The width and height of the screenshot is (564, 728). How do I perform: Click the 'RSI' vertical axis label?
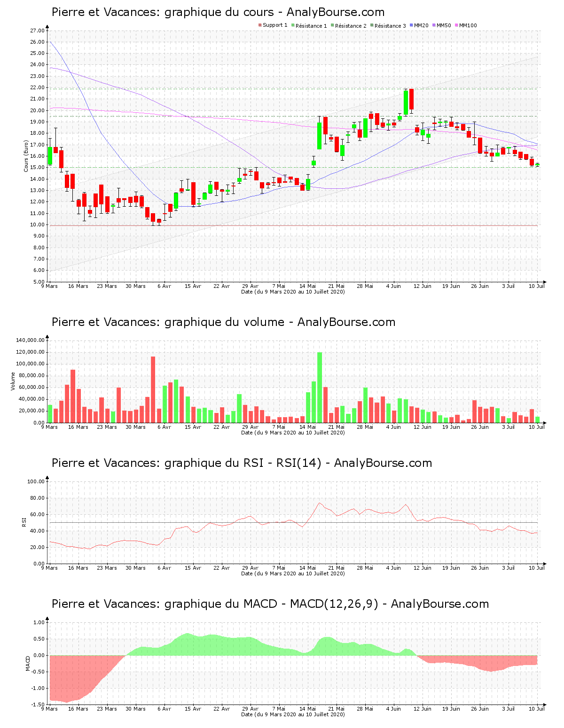pos(23,522)
